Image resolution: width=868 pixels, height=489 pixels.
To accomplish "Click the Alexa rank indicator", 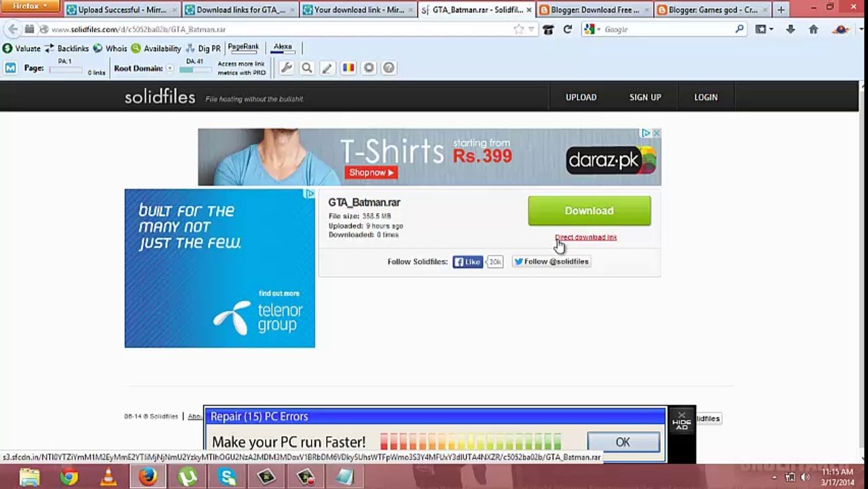I will click(283, 47).
